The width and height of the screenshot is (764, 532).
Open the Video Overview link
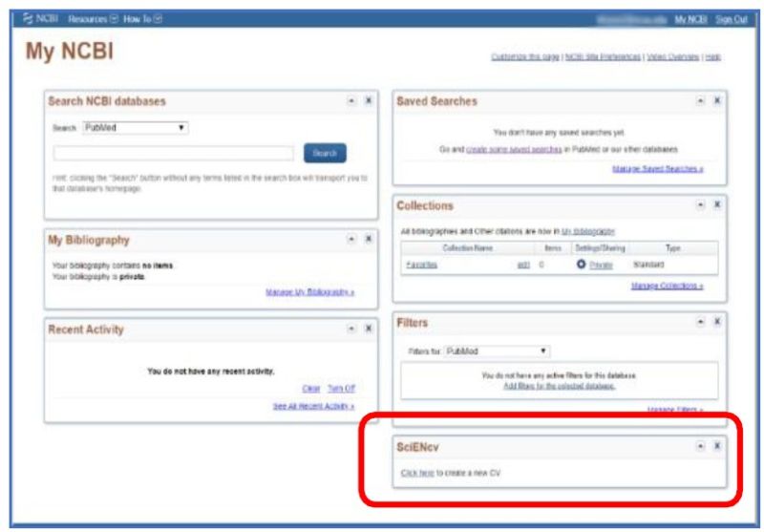click(x=672, y=57)
